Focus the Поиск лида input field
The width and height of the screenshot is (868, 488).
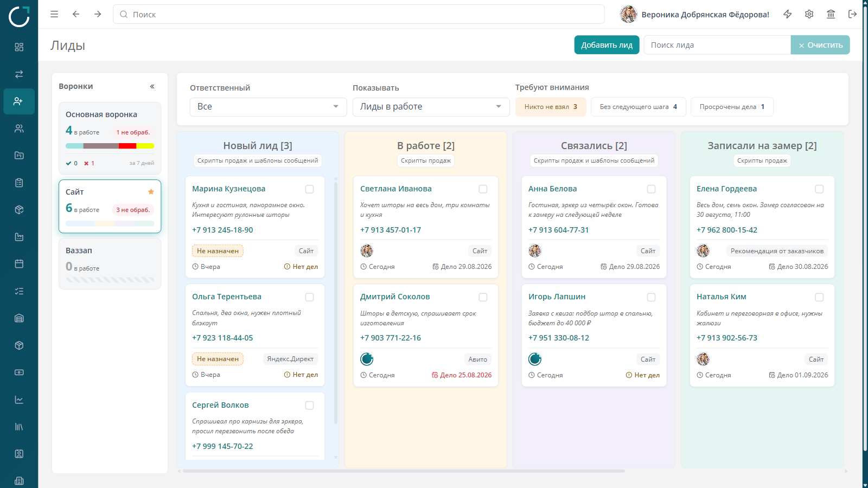coord(717,45)
